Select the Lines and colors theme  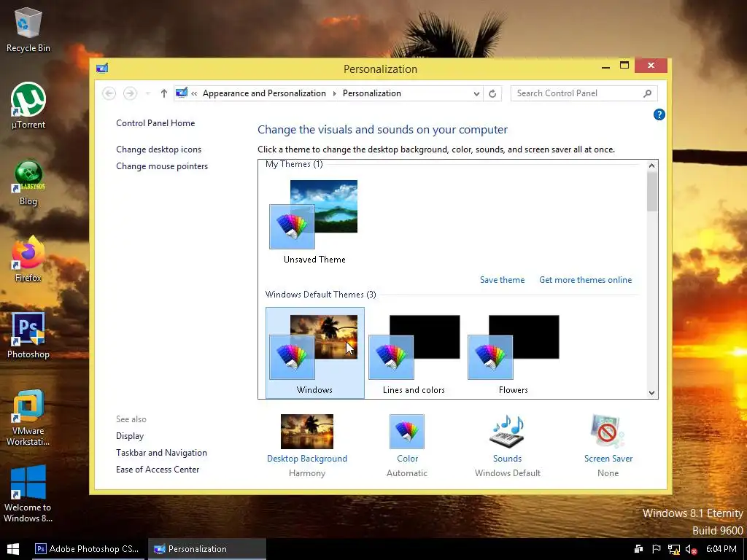pyautogui.click(x=414, y=353)
